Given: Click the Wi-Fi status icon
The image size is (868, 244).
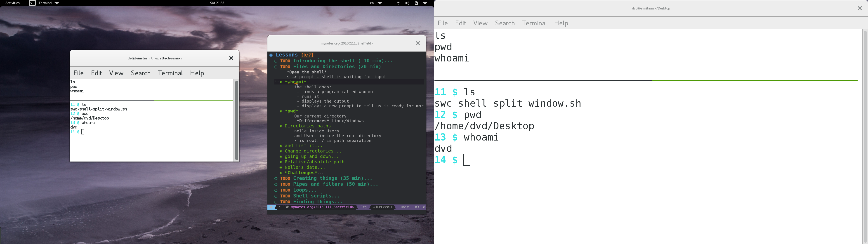Looking at the screenshot, I should point(398,3).
